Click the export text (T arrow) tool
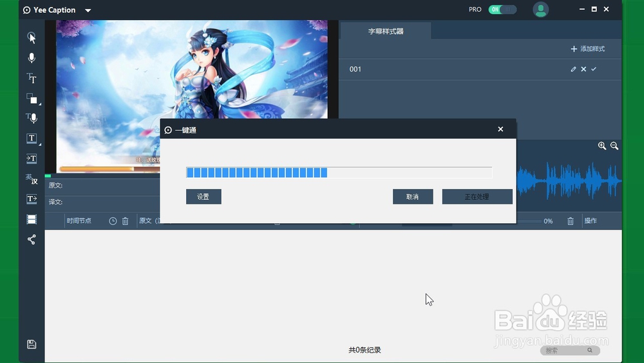644x363 pixels. [32, 199]
